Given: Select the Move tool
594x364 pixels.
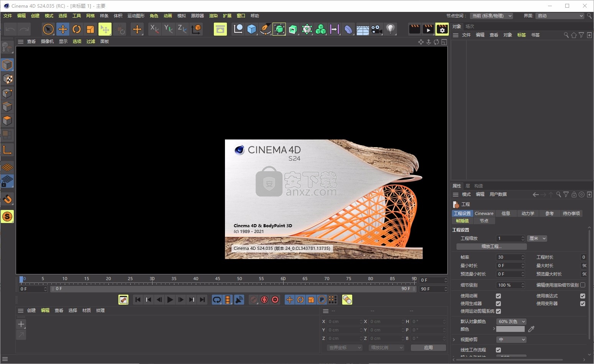Looking at the screenshot, I should 62,29.
